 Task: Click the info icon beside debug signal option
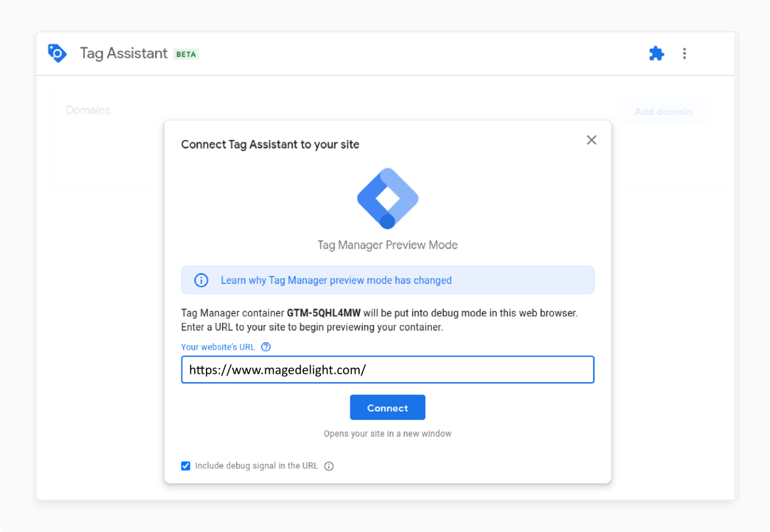329,466
